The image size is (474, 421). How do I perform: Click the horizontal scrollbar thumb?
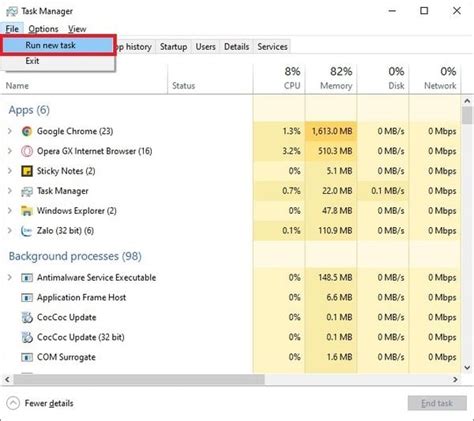click(139, 379)
